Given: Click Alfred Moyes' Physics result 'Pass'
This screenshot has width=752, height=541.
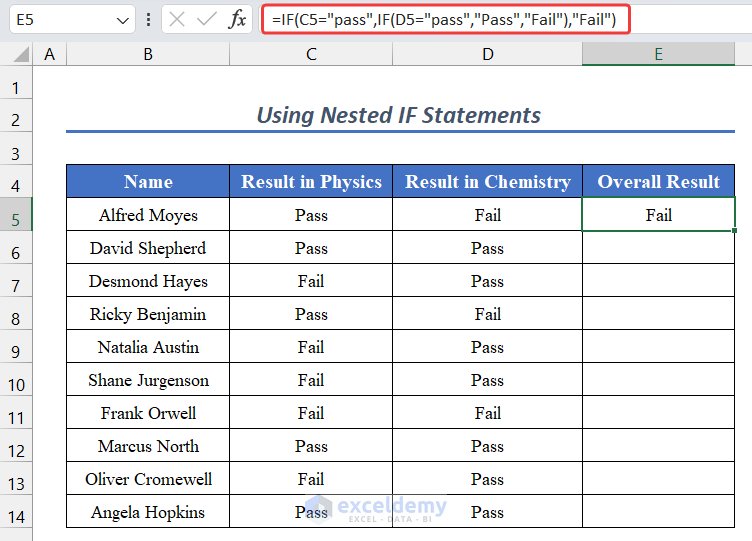Looking at the screenshot, I should [311, 215].
